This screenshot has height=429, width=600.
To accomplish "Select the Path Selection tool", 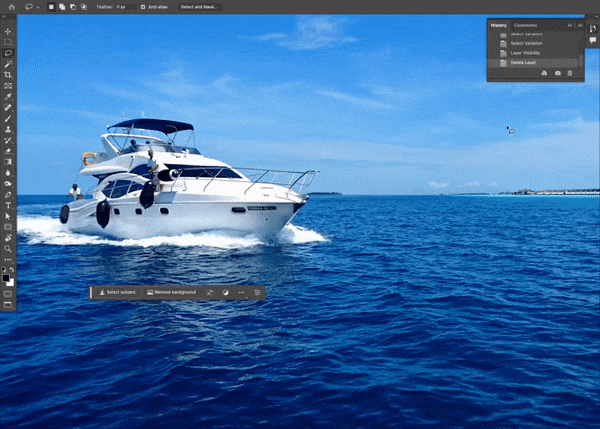I will pos(8,216).
